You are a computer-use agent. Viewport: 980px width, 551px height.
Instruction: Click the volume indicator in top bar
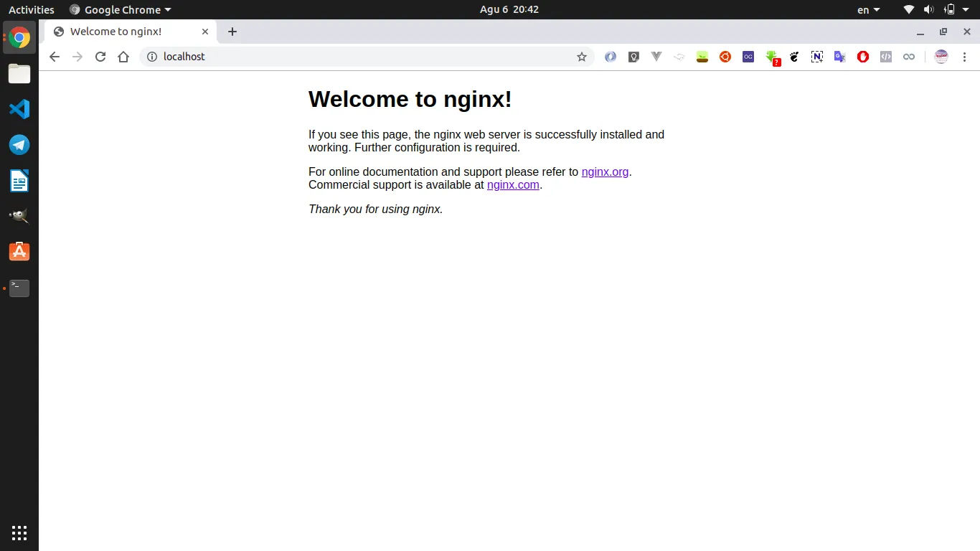click(929, 9)
